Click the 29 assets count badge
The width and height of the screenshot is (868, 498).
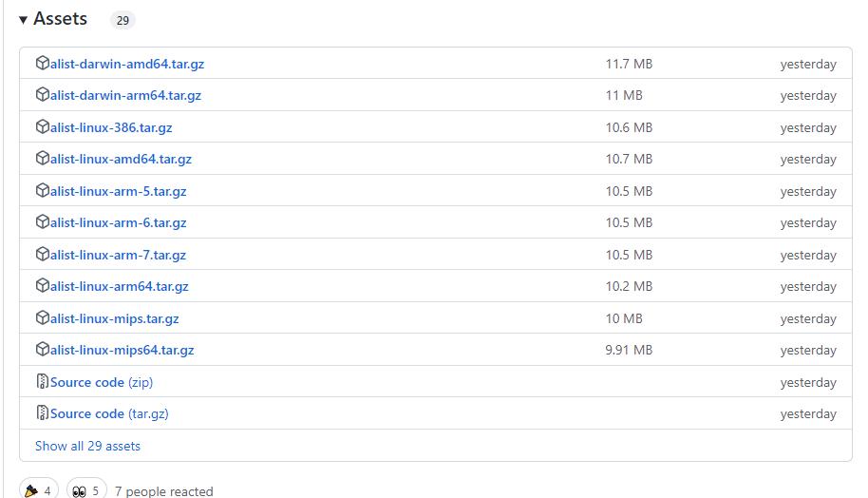coord(123,20)
